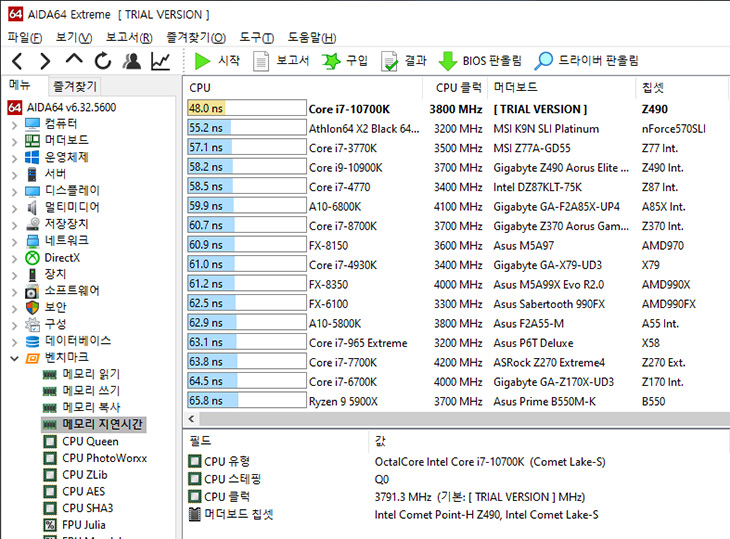
Task: Select 메모리 읽기 benchmark
Action: click(x=91, y=374)
